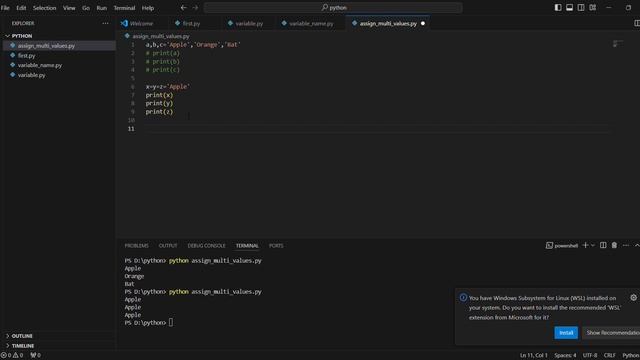Viewport: 640px width, 360px height.
Task: Kill terminal with the trash icon
Action: (614, 245)
